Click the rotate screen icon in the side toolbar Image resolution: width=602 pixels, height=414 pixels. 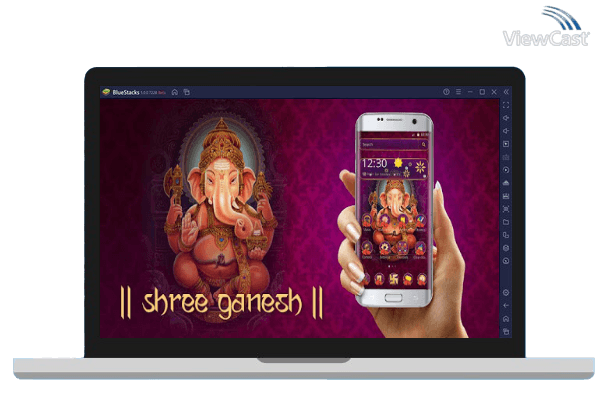(x=506, y=235)
